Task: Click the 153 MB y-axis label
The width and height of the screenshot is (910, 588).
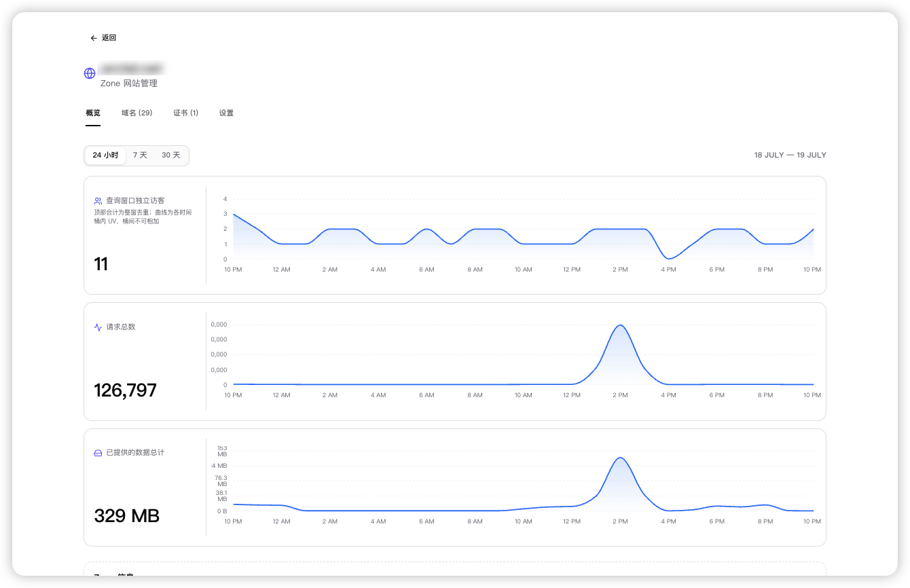Action: click(222, 451)
